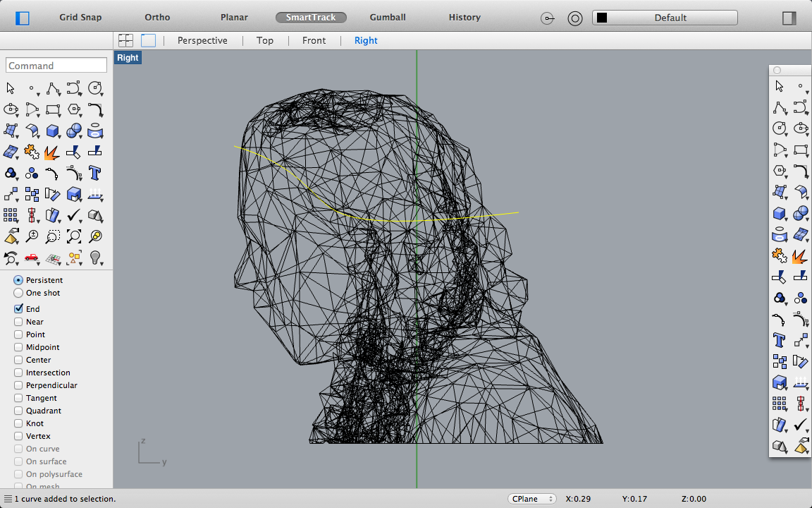812x508 pixels.
Task: Activate the Zoom magnifier tool
Action: click(32, 236)
